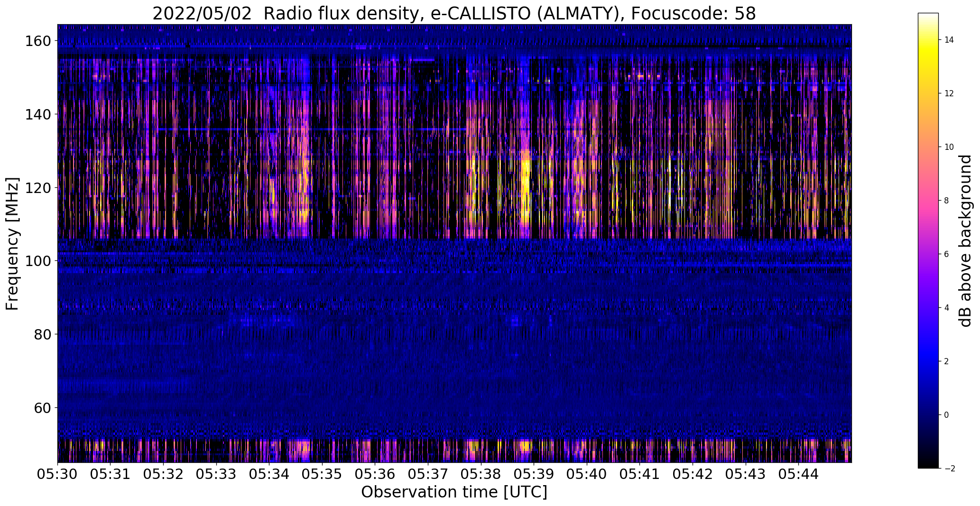Click the 80 frequency tick label
This screenshot has height=506, width=980.
click(42, 334)
